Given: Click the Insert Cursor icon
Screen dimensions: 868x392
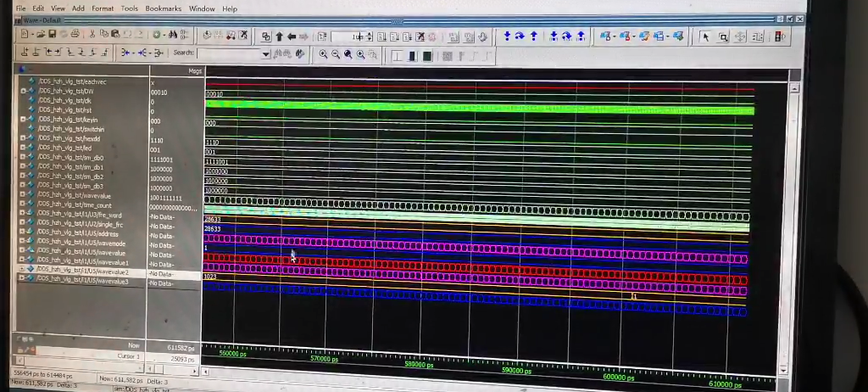Looking at the screenshot, I should (25, 52).
